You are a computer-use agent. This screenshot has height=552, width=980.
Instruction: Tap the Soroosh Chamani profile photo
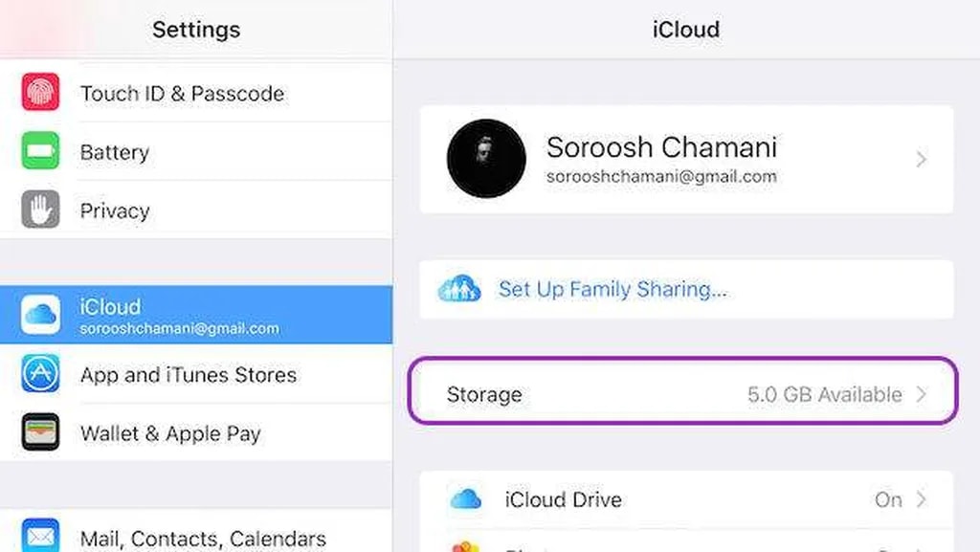486,159
